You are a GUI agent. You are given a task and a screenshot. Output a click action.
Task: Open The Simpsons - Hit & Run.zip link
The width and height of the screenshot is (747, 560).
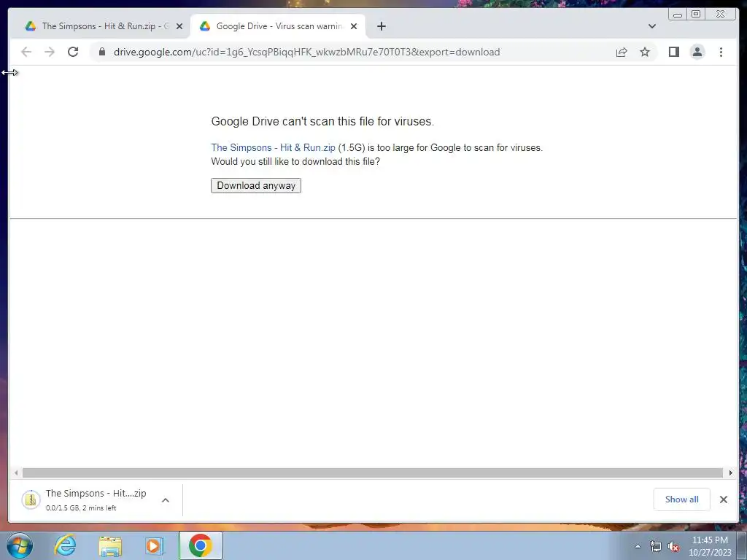click(273, 147)
